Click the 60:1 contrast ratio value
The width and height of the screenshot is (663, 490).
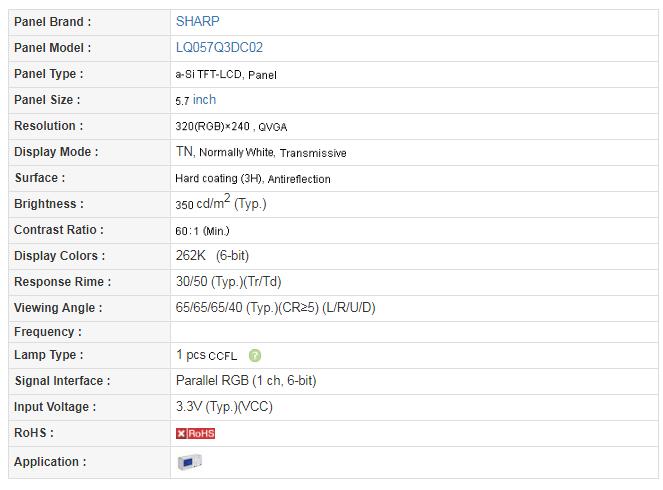pos(202,231)
